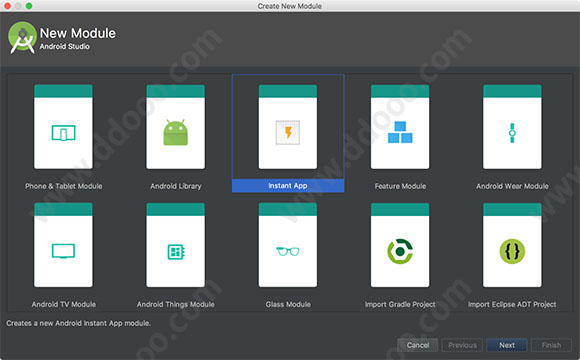Select the Android Things board icon
Image resolution: width=580 pixels, height=360 pixels.
pos(176,252)
